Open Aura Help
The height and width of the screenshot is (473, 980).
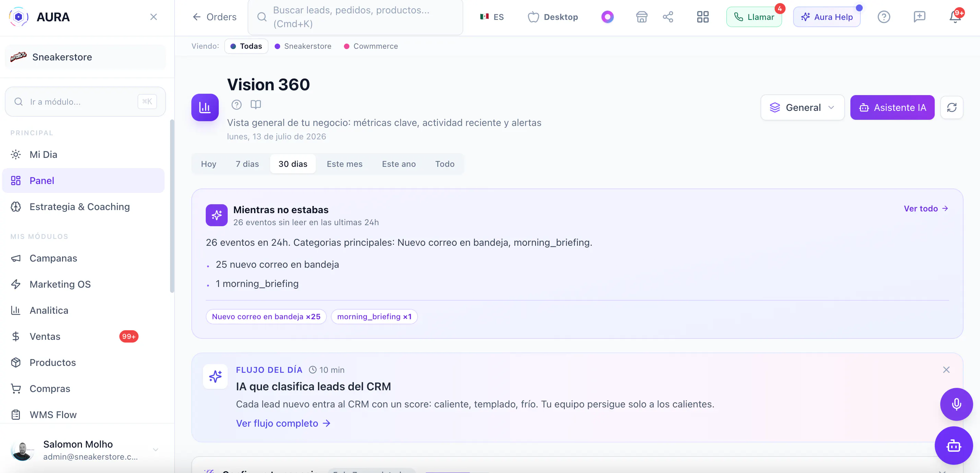(x=826, y=17)
